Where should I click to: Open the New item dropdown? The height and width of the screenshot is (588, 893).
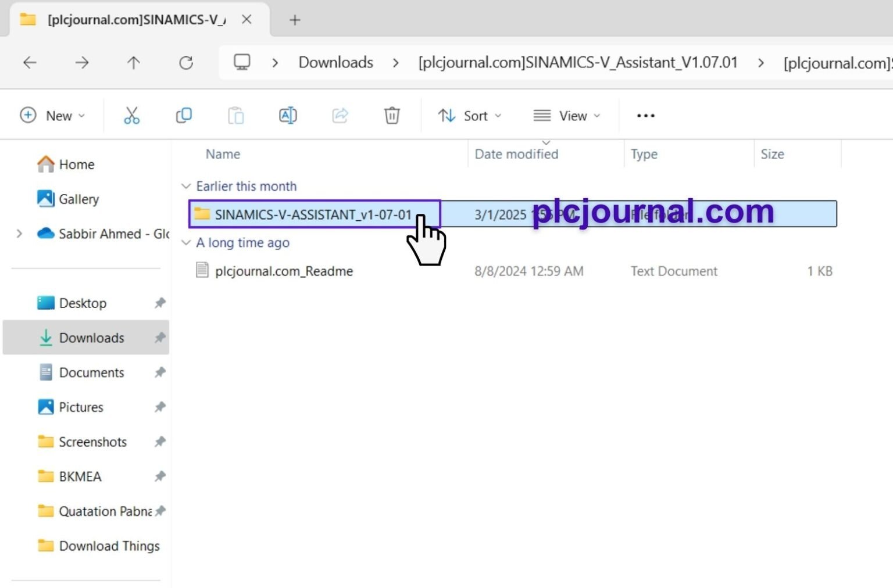point(53,116)
